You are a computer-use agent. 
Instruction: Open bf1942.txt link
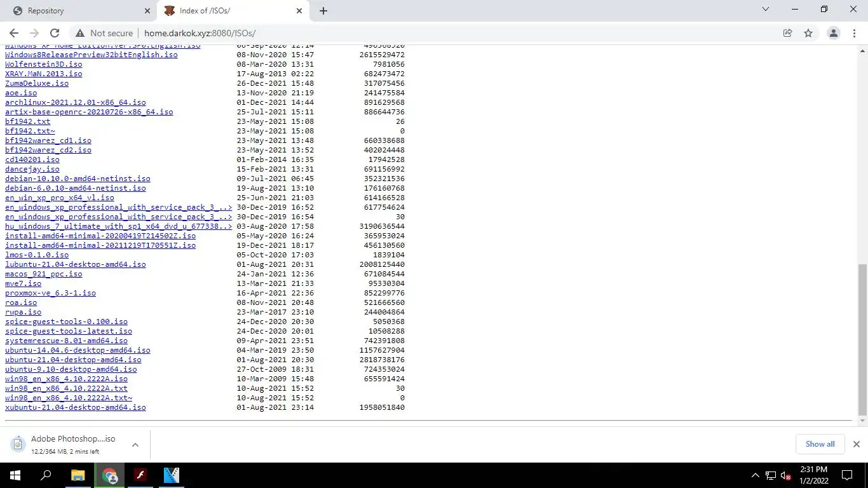pyautogui.click(x=27, y=121)
